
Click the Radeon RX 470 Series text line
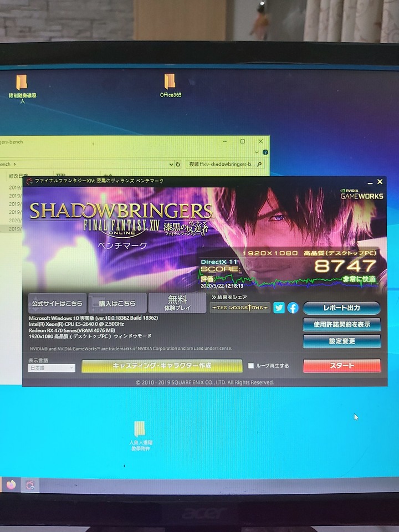[x=72, y=330]
